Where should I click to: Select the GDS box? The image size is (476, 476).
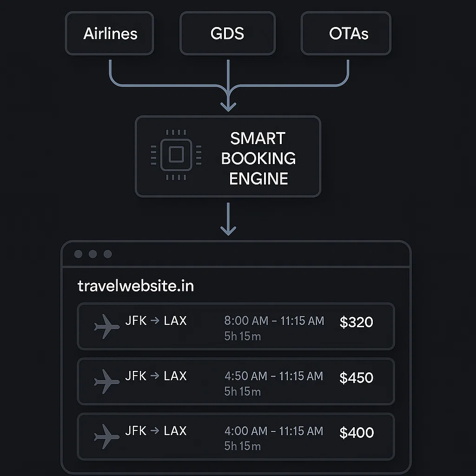228,33
